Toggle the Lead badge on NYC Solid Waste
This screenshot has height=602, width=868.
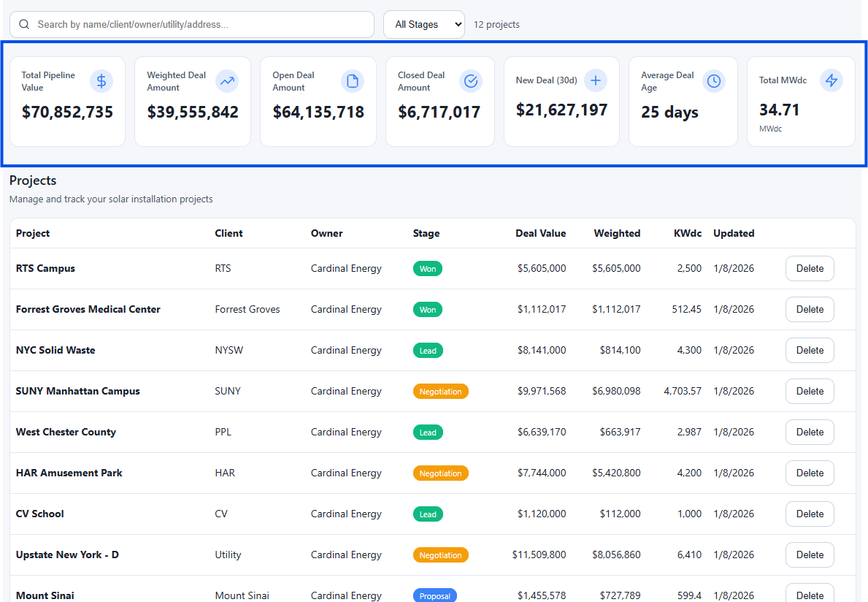[x=428, y=350]
